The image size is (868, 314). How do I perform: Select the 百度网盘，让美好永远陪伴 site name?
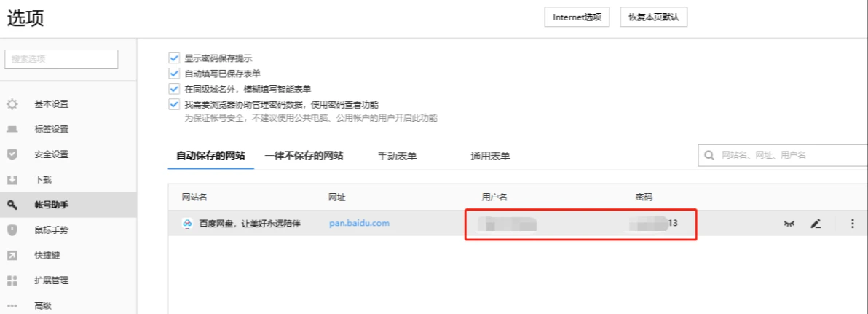250,224
